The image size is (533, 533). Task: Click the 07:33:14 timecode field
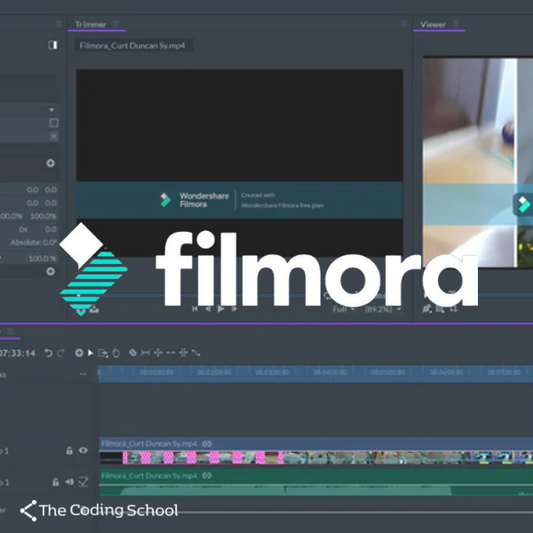(x=17, y=353)
